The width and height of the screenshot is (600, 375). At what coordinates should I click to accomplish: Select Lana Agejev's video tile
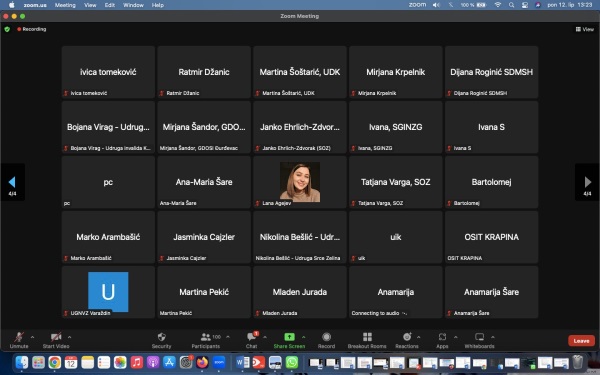click(x=300, y=182)
